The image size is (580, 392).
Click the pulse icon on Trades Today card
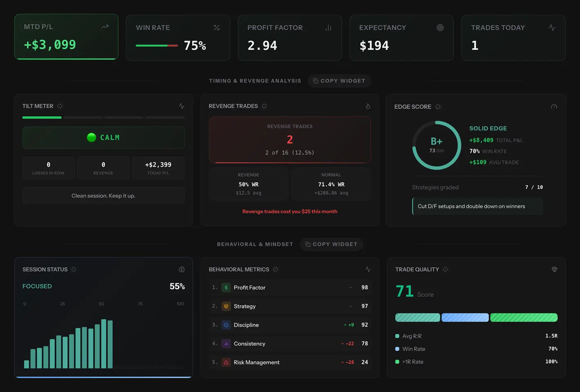[552, 27]
